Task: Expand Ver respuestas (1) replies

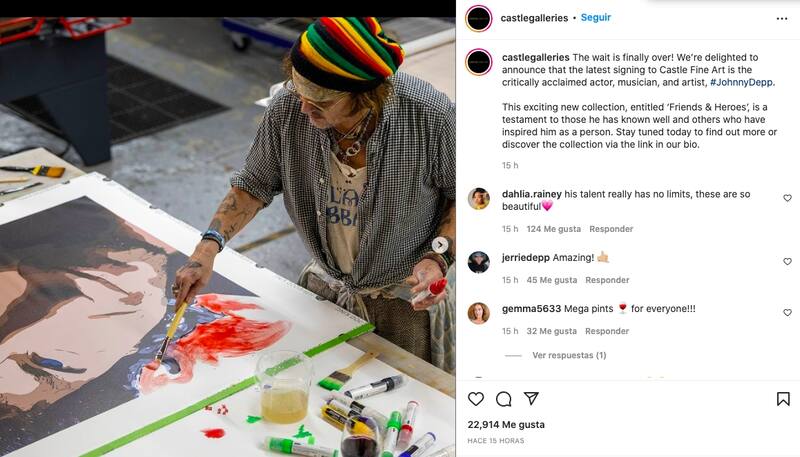Action: coord(569,355)
